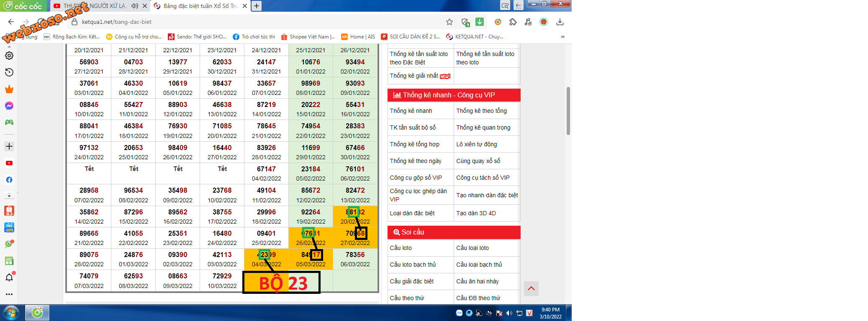Screen dimensions: 868x321
Task: Open Cốc Cốc taskbar button
Action: pos(37,313)
